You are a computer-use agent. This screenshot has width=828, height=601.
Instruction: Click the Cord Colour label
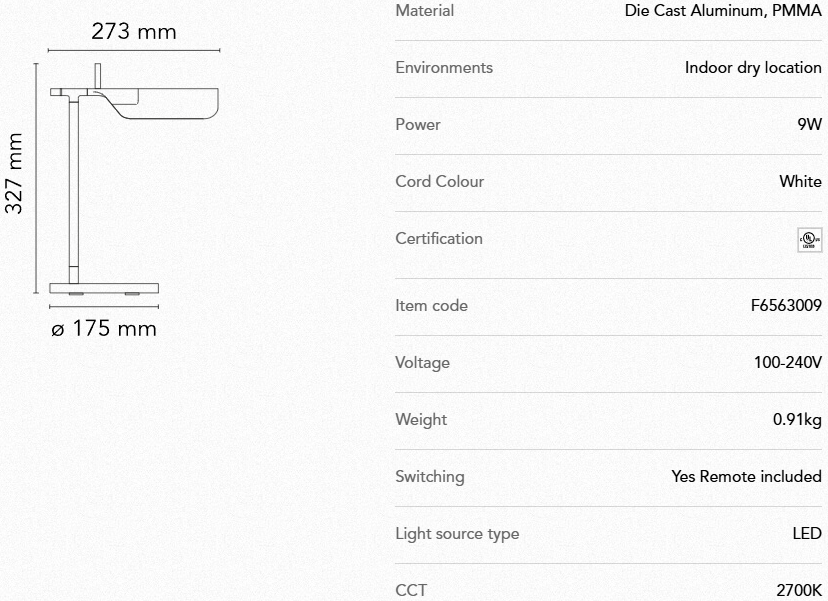[439, 182]
